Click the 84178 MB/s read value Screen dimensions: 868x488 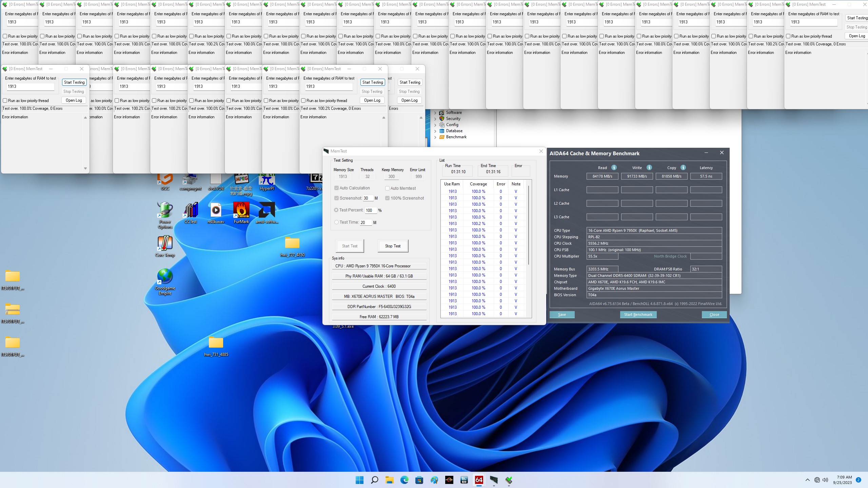tap(603, 176)
